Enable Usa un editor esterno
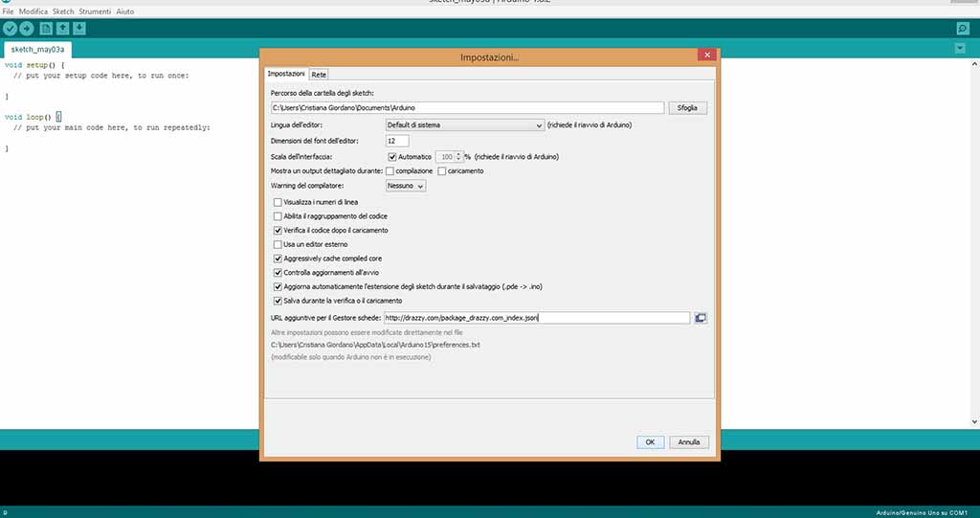 278,244
